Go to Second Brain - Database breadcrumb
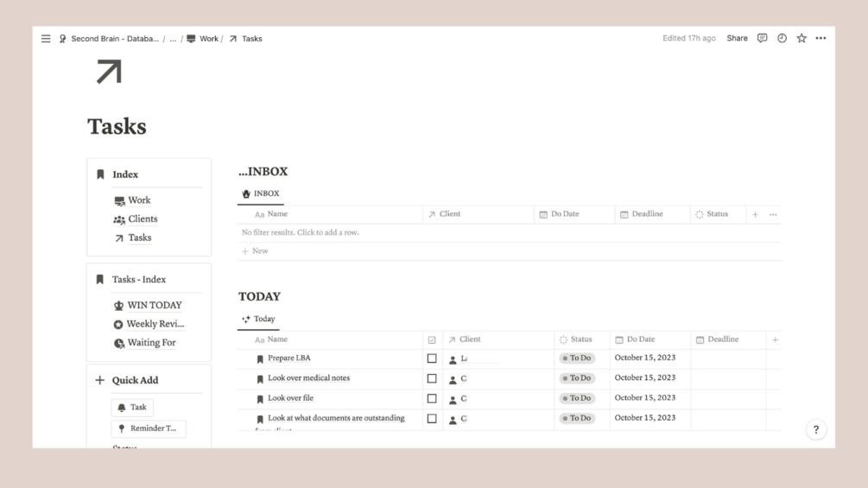This screenshot has width=868, height=488. point(115,39)
